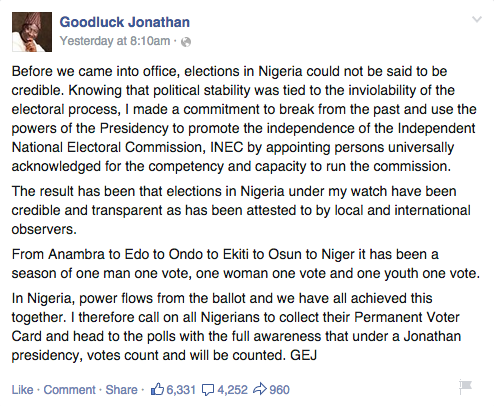Open Goodluck Jonathan's profile picture
The height and width of the screenshot is (406, 494).
pyautogui.click(x=32, y=32)
